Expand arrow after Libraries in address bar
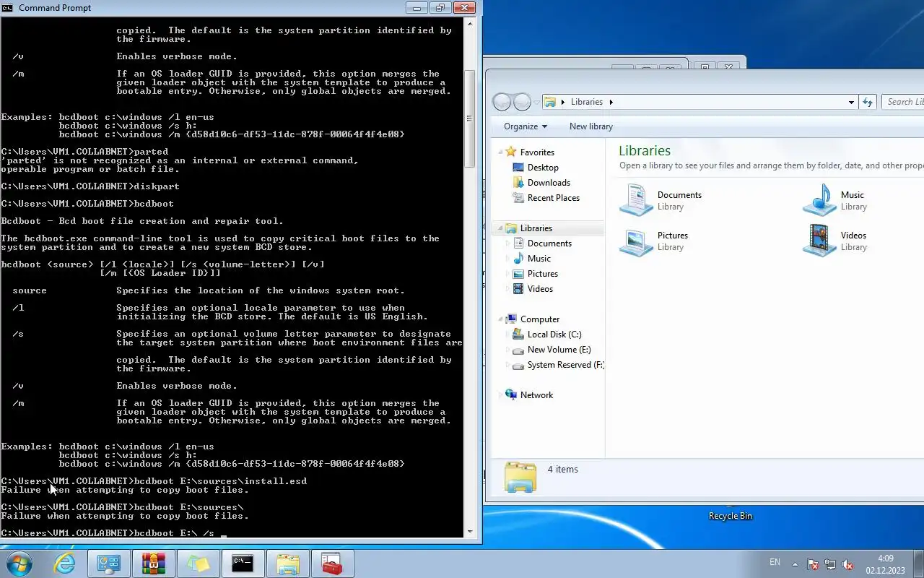 coord(611,102)
